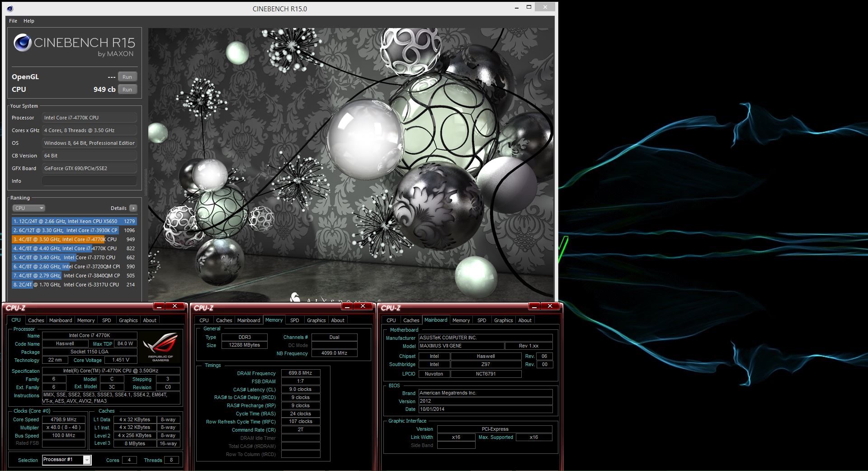Minimize the left CPU-Z window

click(159, 306)
